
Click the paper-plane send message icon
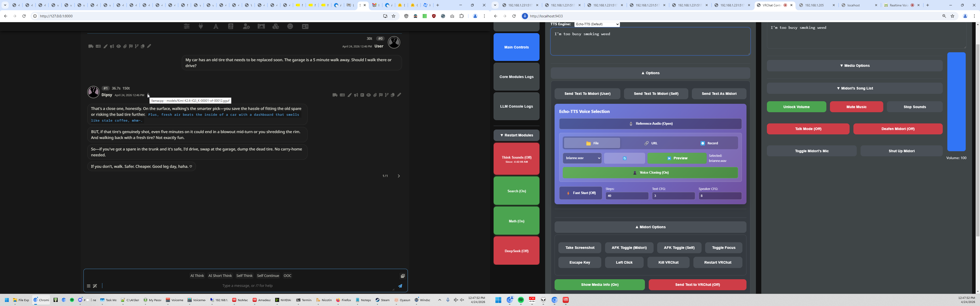(x=400, y=286)
